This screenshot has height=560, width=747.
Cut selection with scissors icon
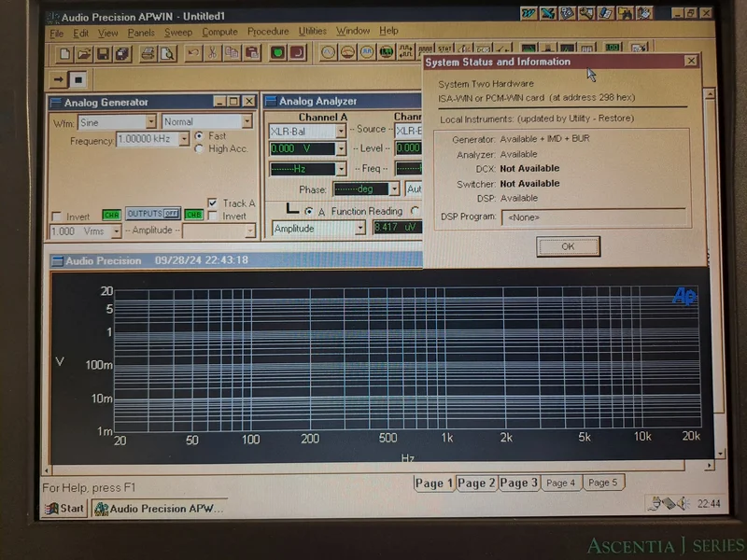[x=212, y=53]
